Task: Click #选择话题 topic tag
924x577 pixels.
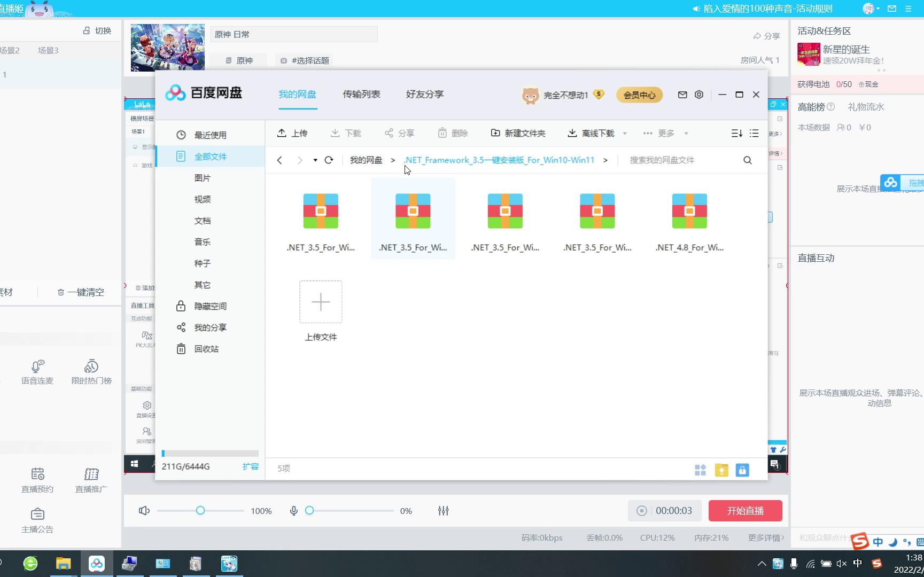Action: [x=305, y=60]
